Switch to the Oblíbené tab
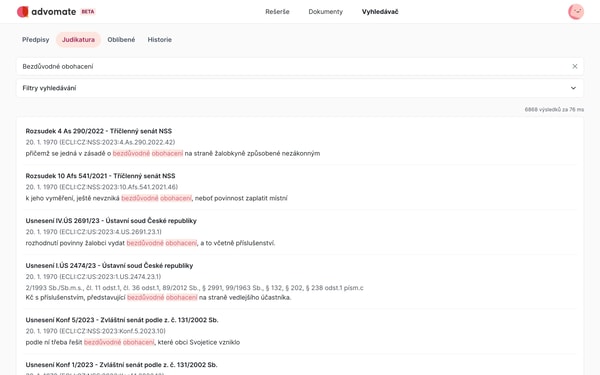The width and height of the screenshot is (600, 375). [x=121, y=39]
